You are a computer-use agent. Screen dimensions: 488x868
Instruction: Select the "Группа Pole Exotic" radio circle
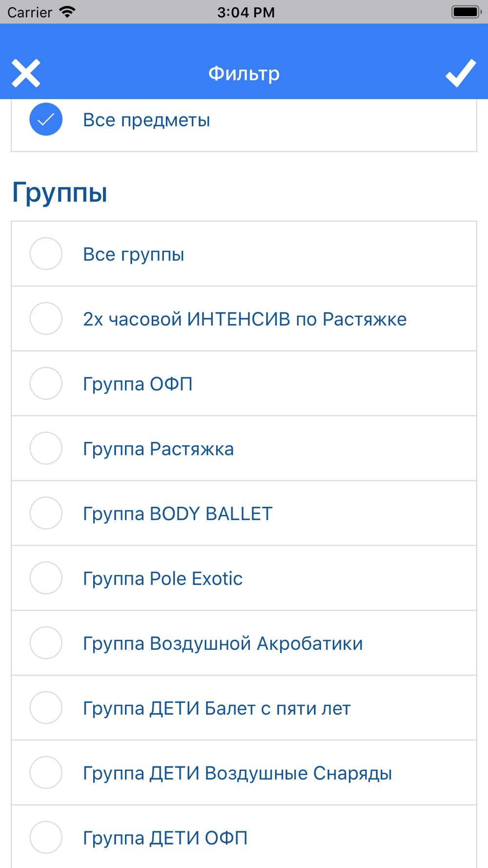(x=46, y=578)
